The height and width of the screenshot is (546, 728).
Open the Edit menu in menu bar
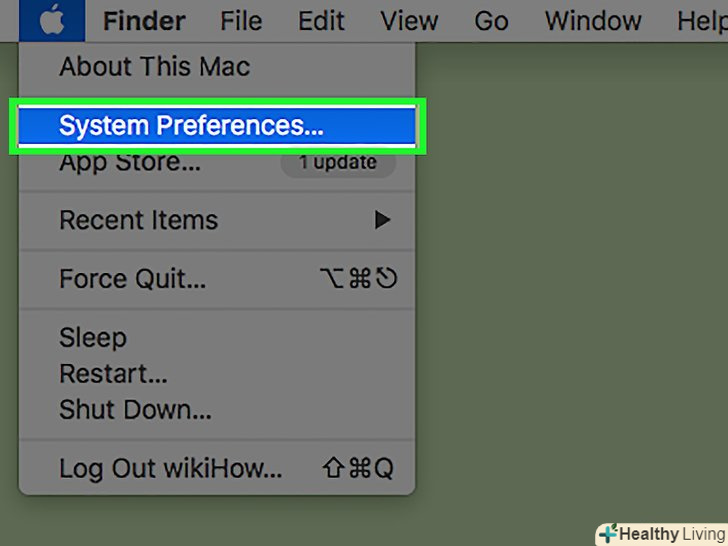(323, 21)
